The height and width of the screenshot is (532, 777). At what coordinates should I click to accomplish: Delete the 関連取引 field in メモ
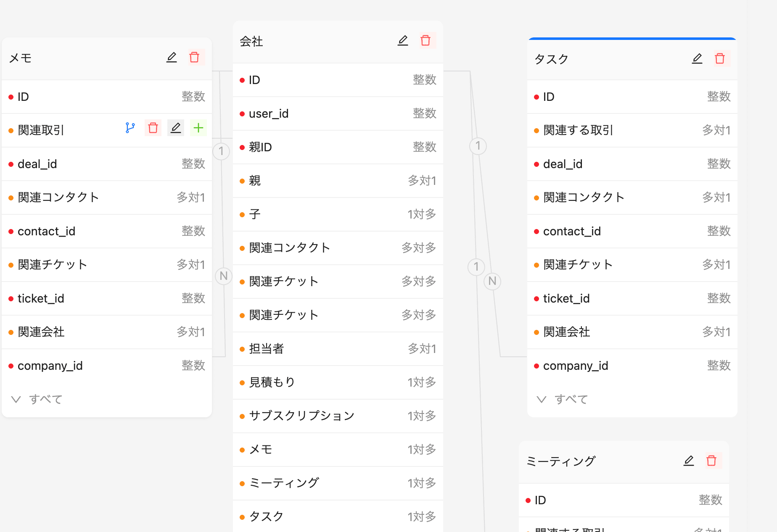(x=153, y=128)
